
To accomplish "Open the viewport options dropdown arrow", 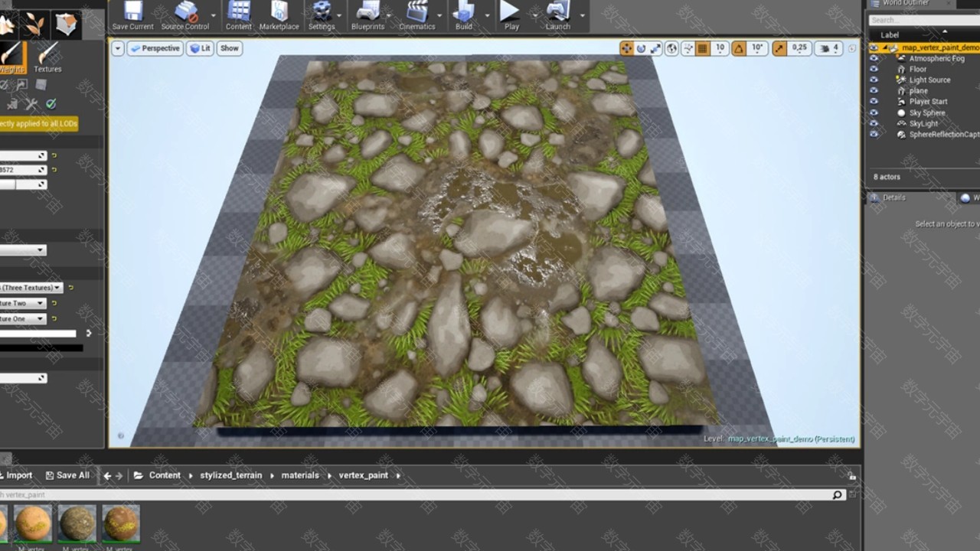I will (x=117, y=48).
